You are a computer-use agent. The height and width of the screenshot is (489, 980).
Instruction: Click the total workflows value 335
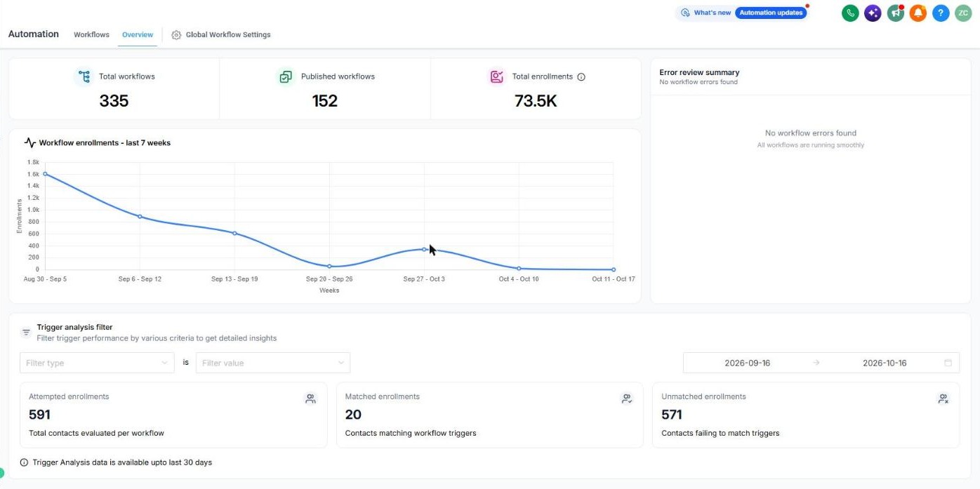pos(114,101)
